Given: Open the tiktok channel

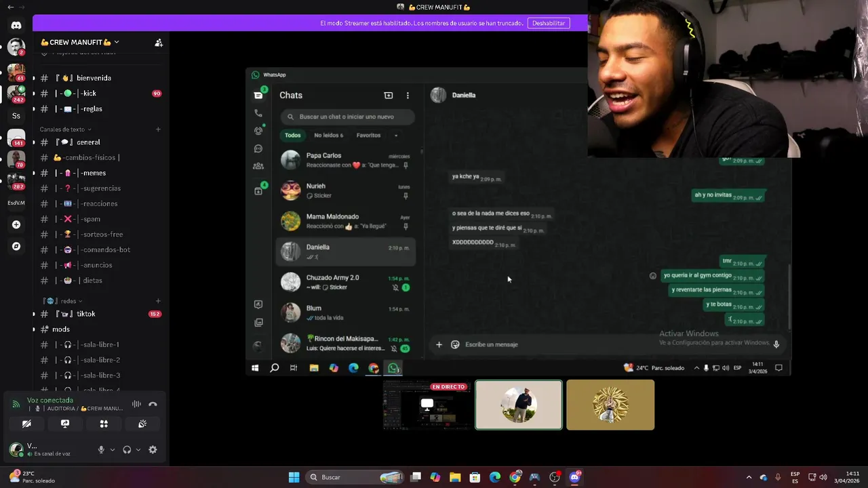Looking at the screenshot, I should click(100, 314).
